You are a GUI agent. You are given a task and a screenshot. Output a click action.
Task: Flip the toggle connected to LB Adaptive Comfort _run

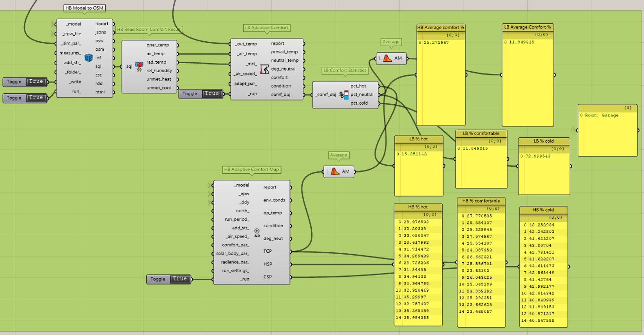[x=212, y=94]
